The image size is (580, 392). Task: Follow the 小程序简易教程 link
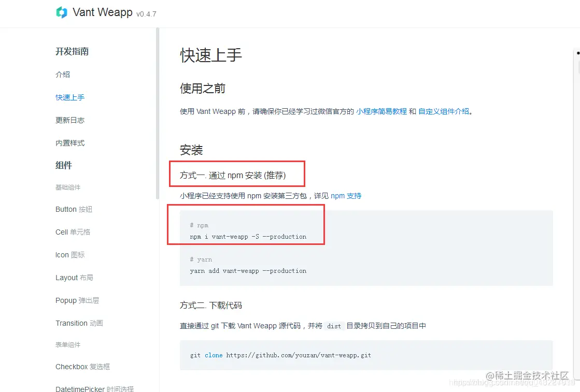[x=381, y=111]
